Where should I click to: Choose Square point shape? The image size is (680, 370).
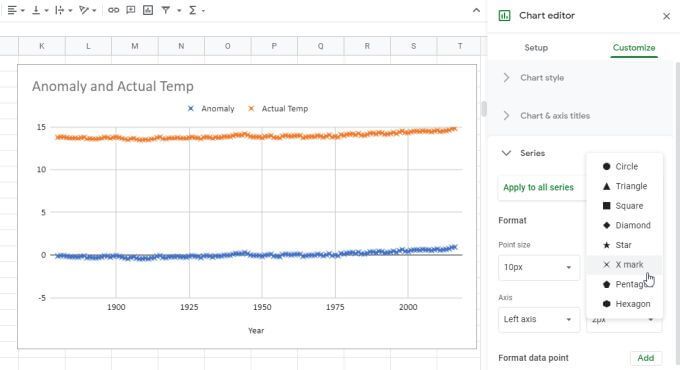click(x=624, y=206)
